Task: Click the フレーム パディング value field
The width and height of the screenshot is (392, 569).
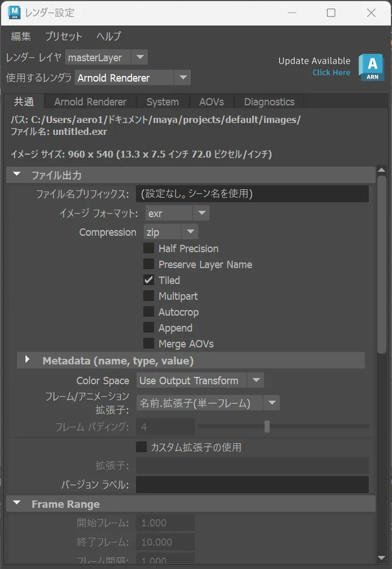Action: coord(165,427)
